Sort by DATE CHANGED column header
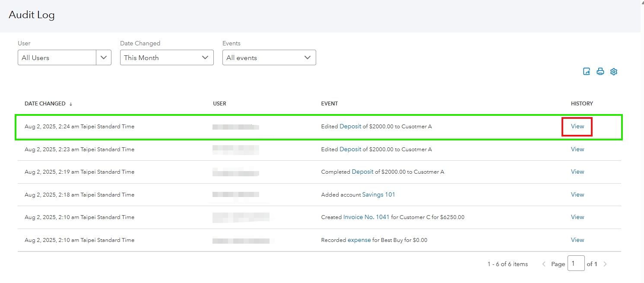 [x=45, y=104]
